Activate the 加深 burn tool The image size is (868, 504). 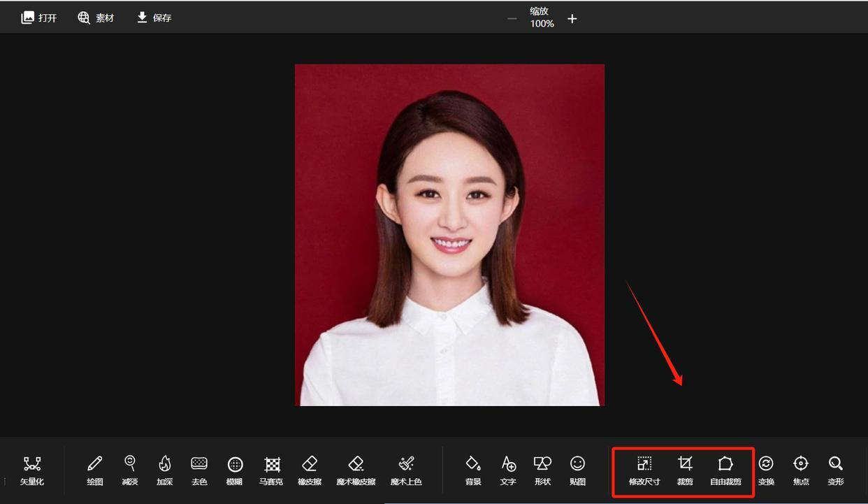164,470
